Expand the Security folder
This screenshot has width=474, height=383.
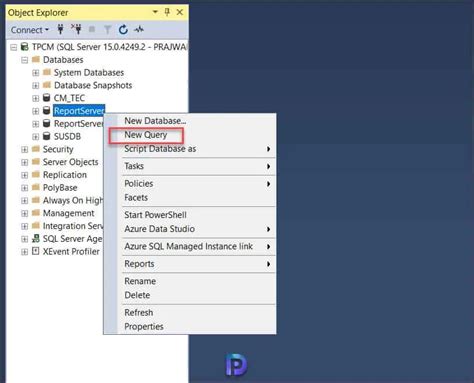pyautogui.click(x=25, y=149)
